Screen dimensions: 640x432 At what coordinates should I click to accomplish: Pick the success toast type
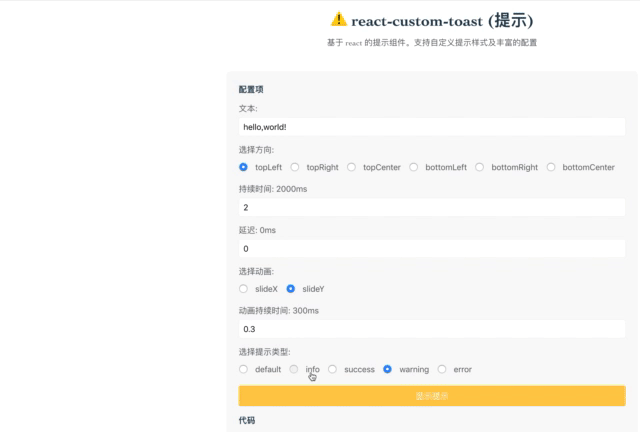pos(332,369)
